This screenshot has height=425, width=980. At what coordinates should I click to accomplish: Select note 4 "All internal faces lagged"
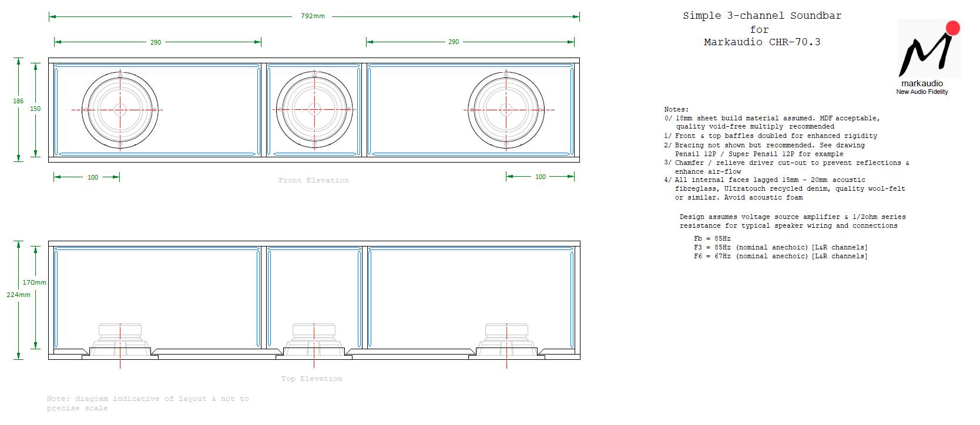[785, 188]
